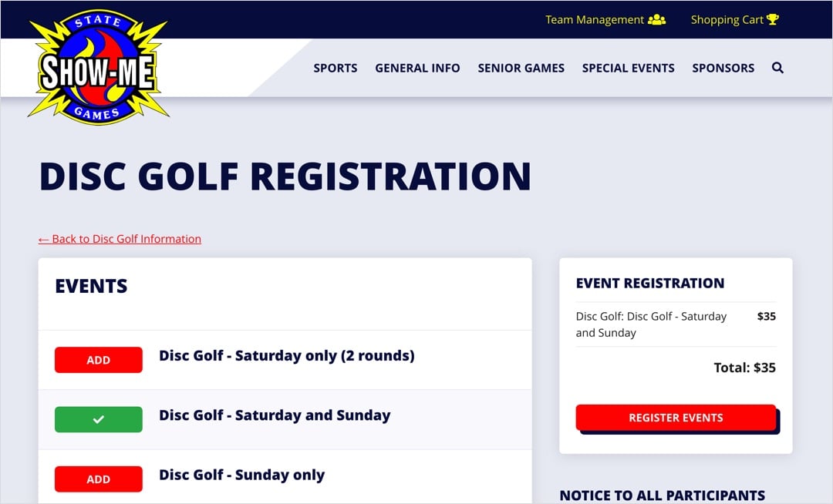Open the Sponsors menu item
The width and height of the screenshot is (833, 504).
pyautogui.click(x=723, y=68)
